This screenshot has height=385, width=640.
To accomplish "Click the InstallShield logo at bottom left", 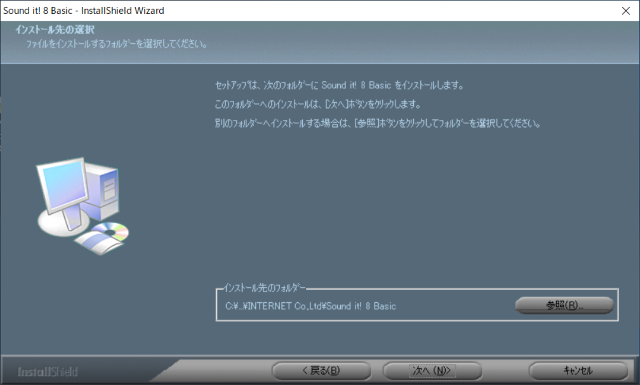I will 47,372.
